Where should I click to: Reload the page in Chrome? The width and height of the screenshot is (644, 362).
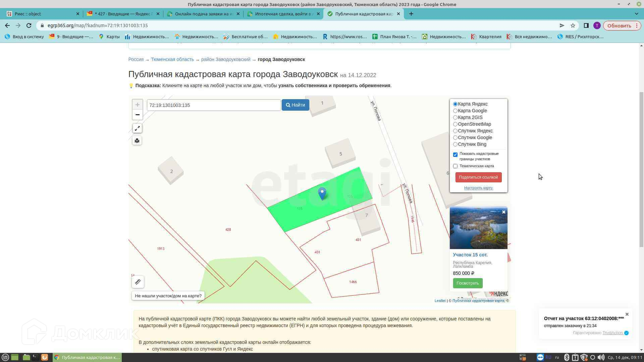(29, 25)
